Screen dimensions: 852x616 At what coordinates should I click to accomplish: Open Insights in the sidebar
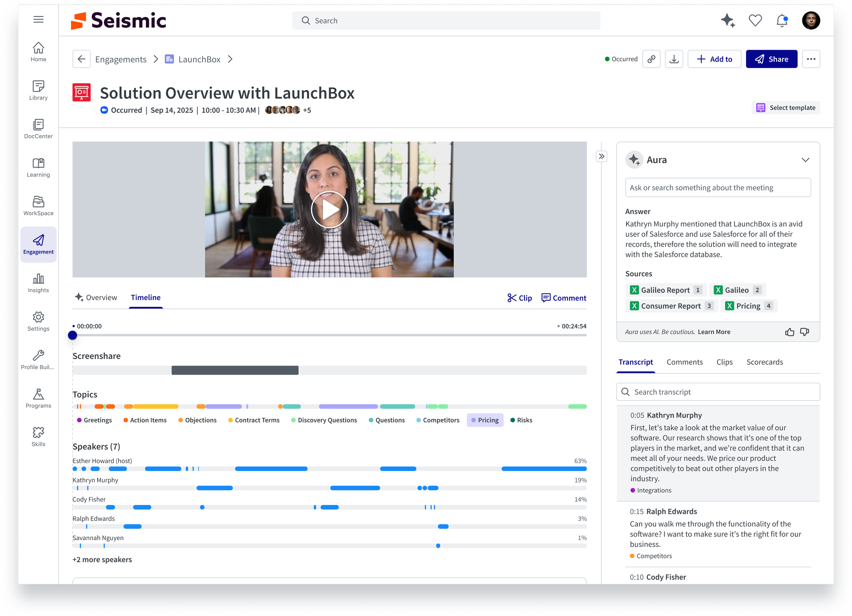pyautogui.click(x=38, y=283)
